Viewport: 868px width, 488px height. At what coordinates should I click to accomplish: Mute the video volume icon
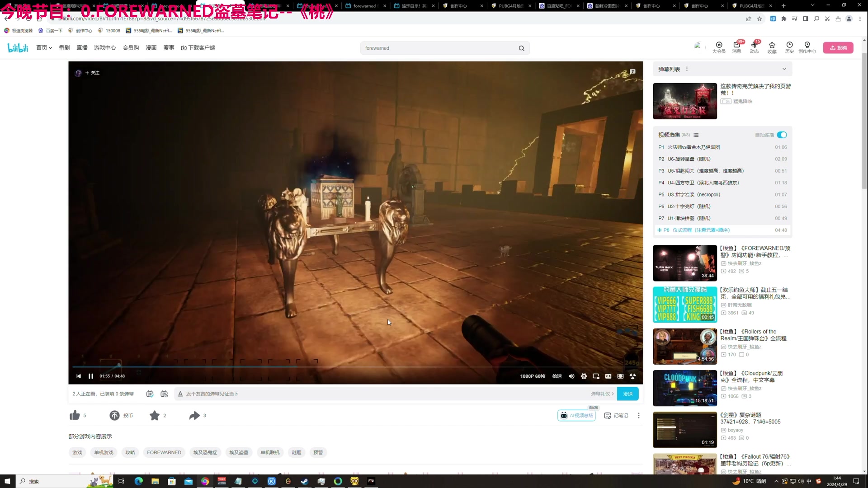point(571,376)
